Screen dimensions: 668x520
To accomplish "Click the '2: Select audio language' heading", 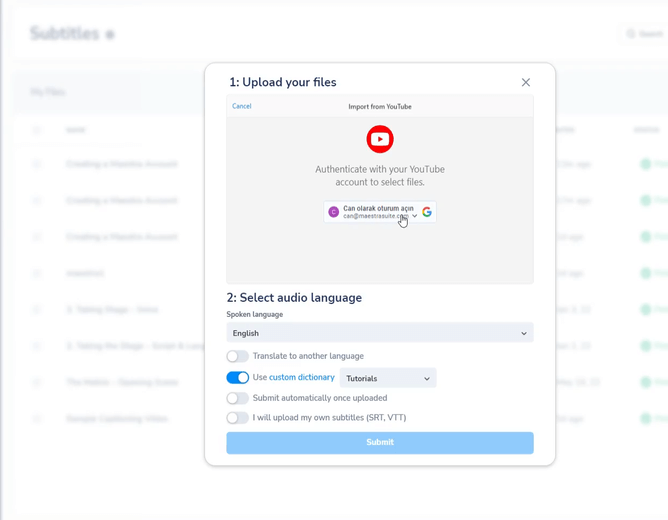I will (294, 297).
